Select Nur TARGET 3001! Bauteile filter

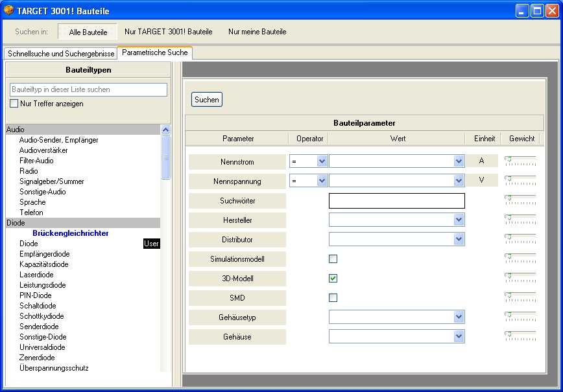[x=168, y=32]
